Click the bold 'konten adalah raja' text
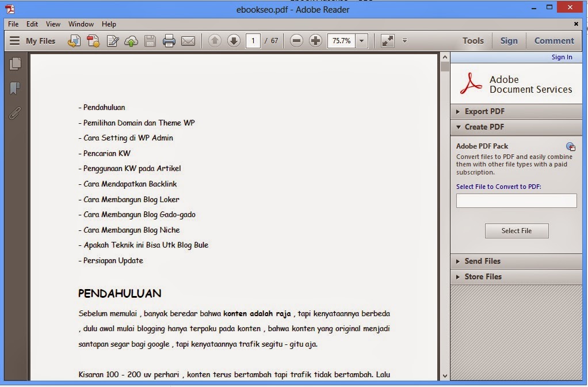This screenshot has width=588, height=387. [x=257, y=313]
